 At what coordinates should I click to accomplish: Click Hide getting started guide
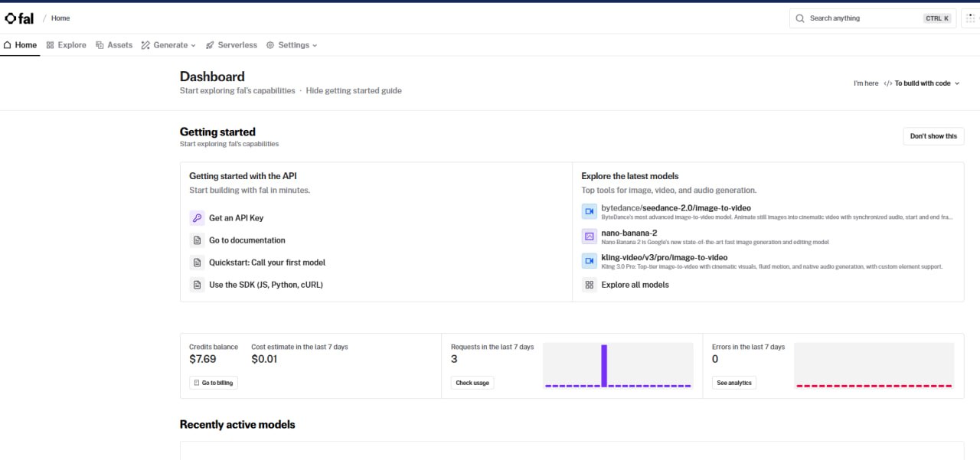[x=354, y=90]
